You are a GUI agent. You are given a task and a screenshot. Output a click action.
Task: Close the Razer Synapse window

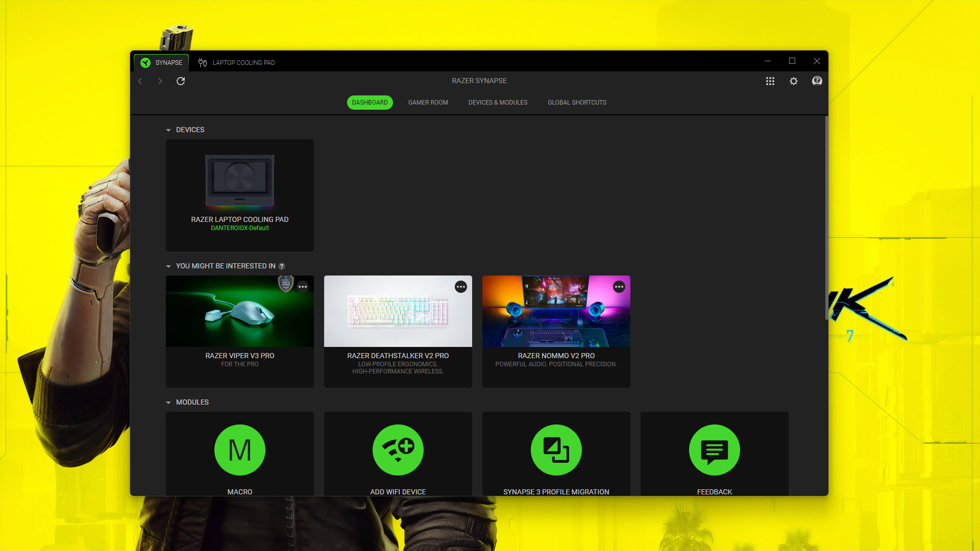(x=817, y=61)
